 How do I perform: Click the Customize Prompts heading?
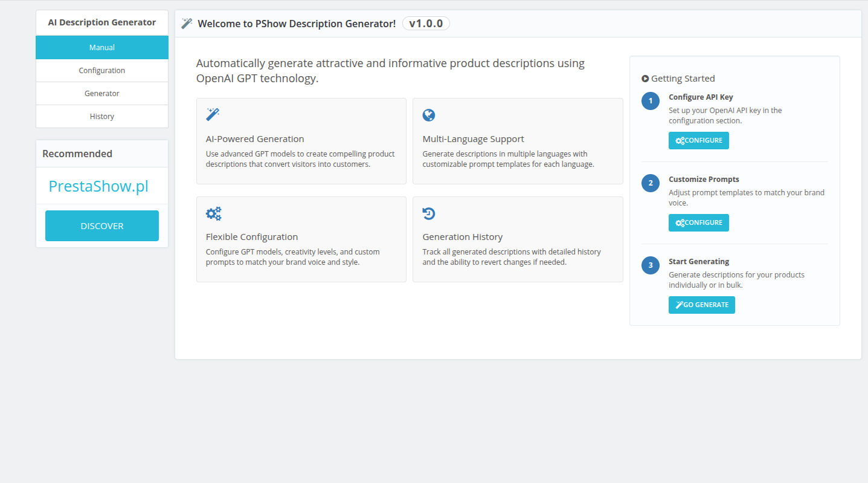pyautogui.click(x=704, y=180)
